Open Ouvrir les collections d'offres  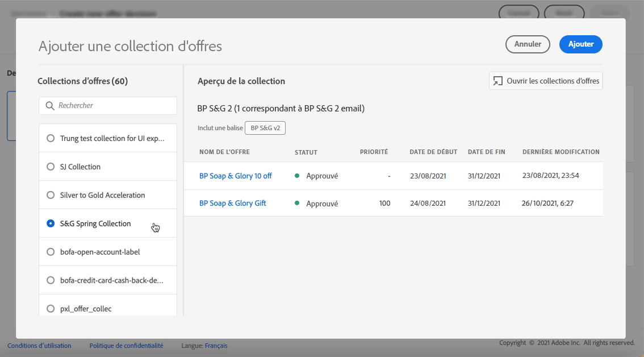(x=546, y=81)
